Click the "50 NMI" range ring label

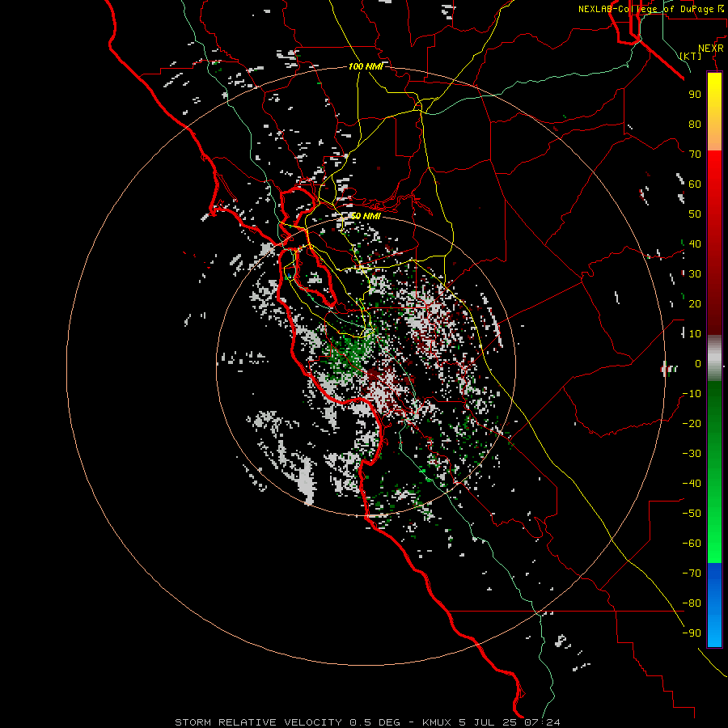point(366,216)
